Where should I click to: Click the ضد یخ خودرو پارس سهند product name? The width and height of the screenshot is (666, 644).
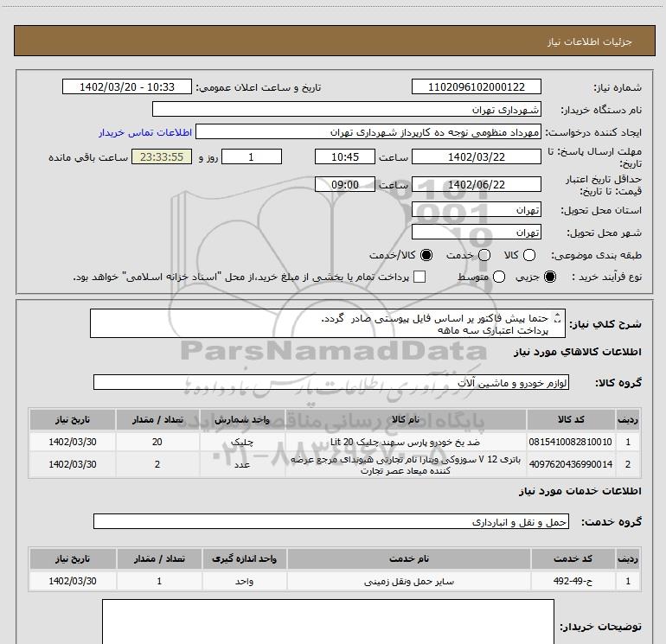click(405, 442)
